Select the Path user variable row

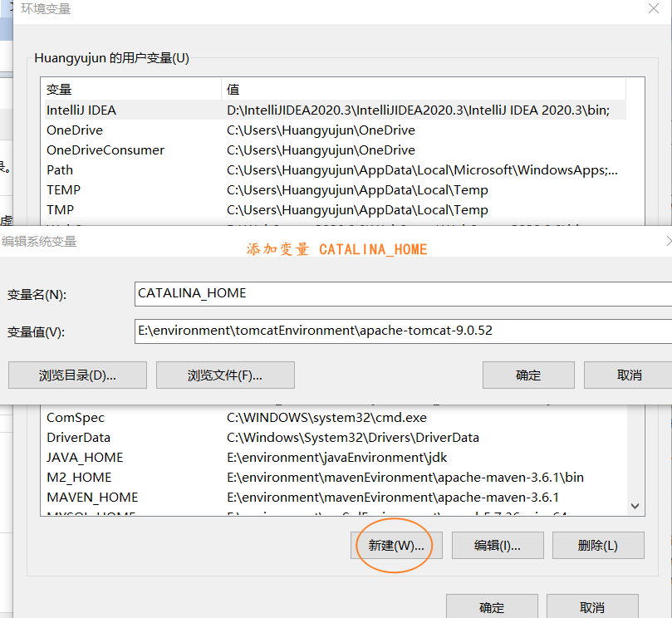tap(335, 170)
